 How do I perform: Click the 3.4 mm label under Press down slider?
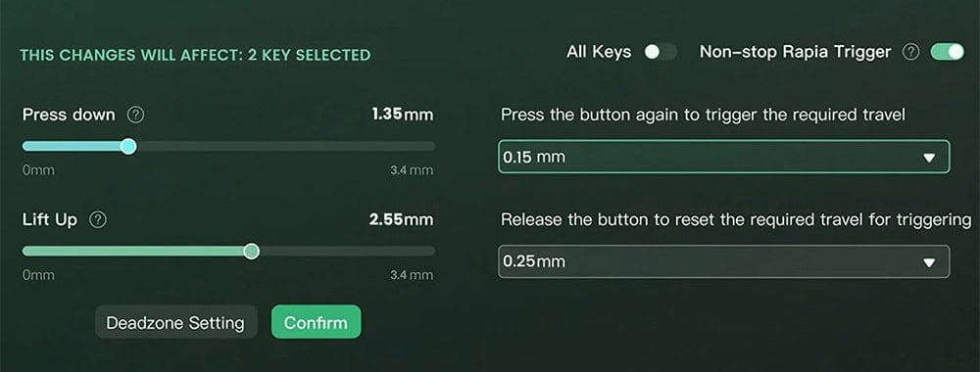(x=412, y=170)
